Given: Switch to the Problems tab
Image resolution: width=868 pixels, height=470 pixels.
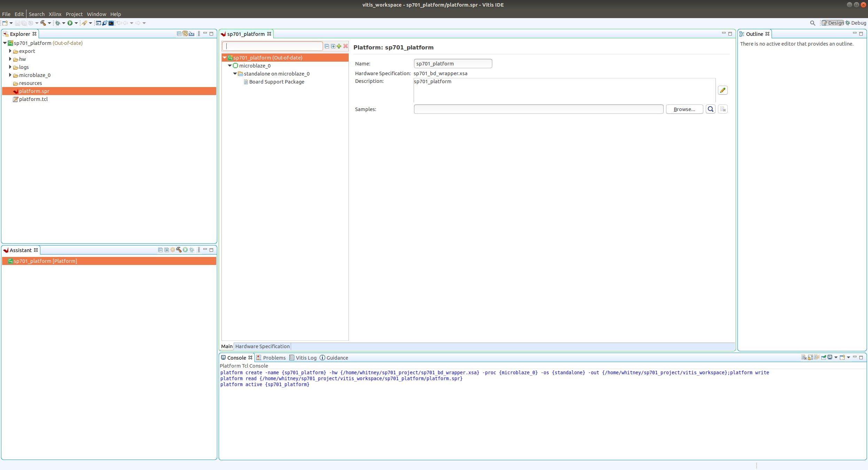Looking at the screenshot, I should (x=271, y=358).
